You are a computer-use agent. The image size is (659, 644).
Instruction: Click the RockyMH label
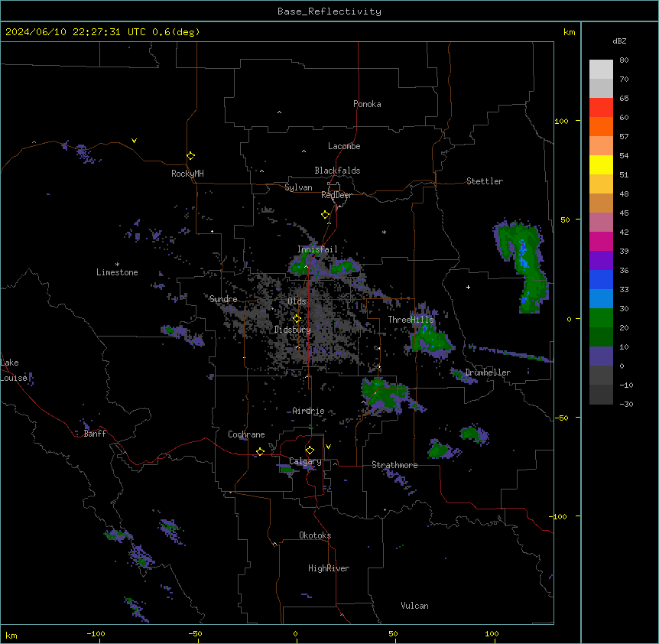point(187,174)
